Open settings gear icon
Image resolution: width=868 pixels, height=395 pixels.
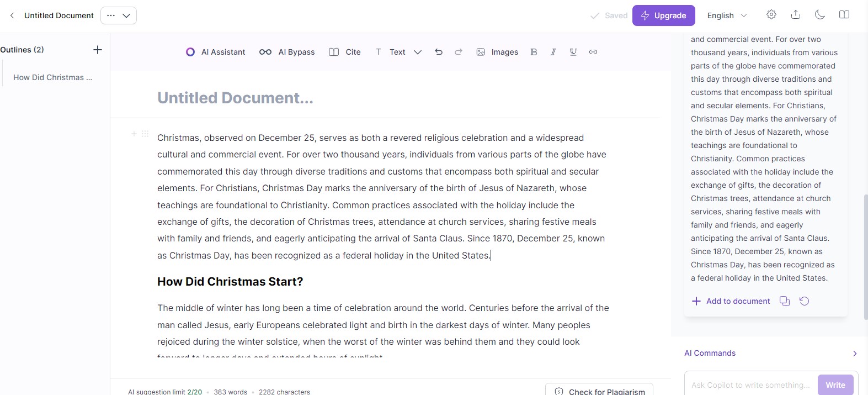tap(771, 15)
